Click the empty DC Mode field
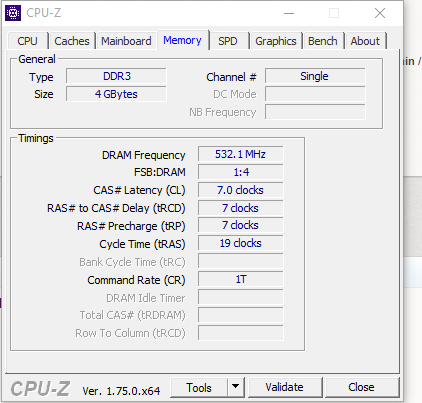Screen dimensions: 422x403 [x=315, y=94]
